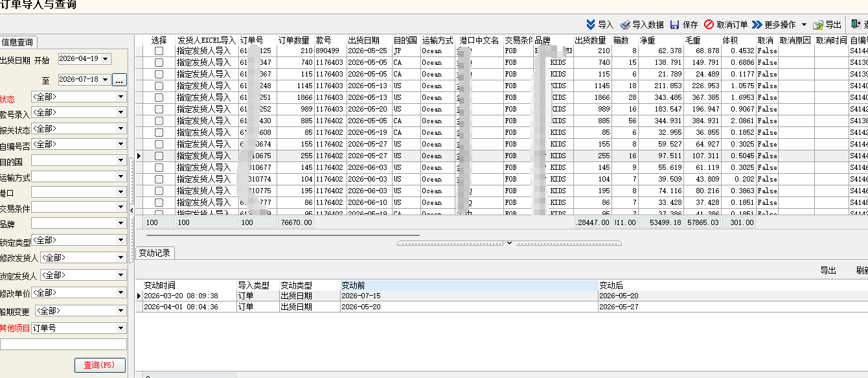868x378 pixels.
Task: Save using the 保存 floppy disk icon
Action: 675,25
